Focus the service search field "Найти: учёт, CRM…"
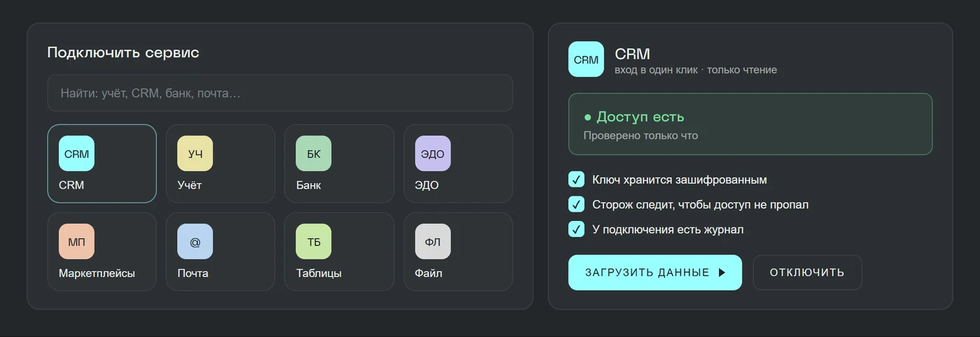Image resolution: width=980 pixels, height=337 pixels. point(280,93)
